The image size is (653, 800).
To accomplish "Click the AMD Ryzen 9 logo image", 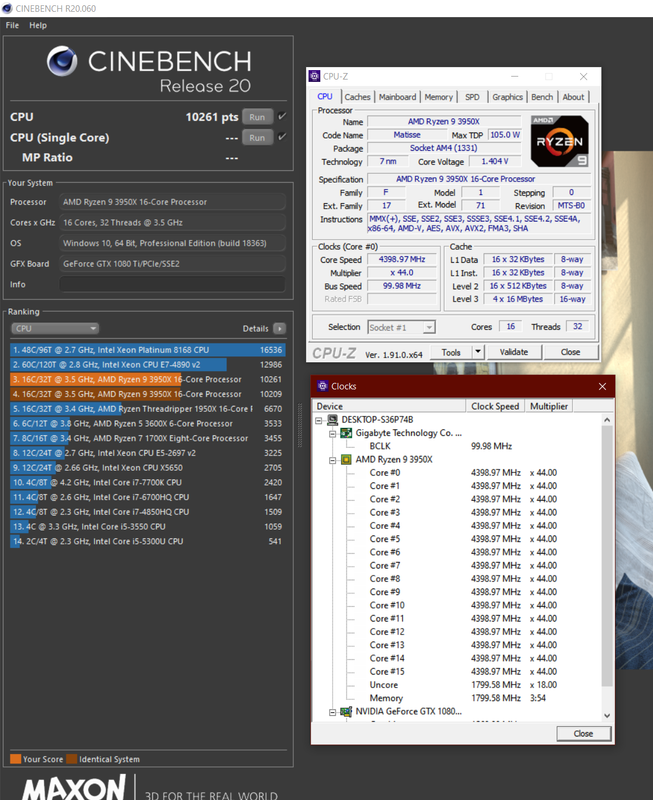I will 560,141.
